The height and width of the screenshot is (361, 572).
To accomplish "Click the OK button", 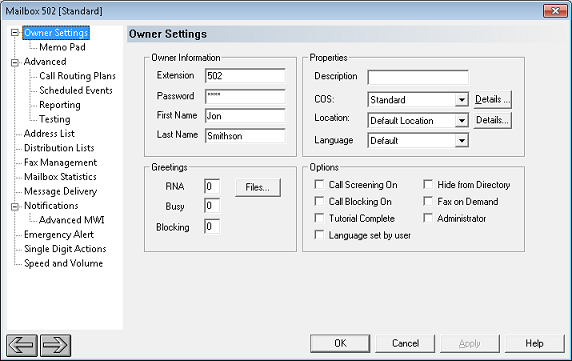I will pyautogui.click(x=340, y=343).
